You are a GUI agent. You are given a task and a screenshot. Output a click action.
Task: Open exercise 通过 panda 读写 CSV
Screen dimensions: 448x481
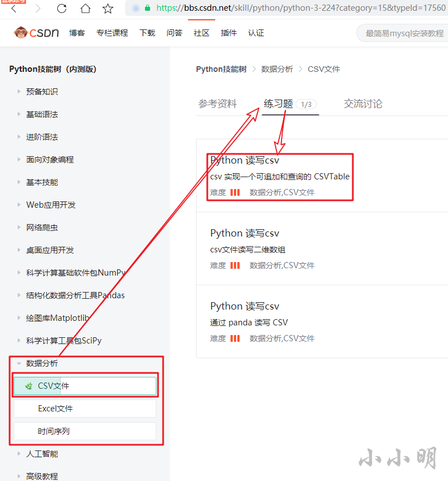[249, 323]
